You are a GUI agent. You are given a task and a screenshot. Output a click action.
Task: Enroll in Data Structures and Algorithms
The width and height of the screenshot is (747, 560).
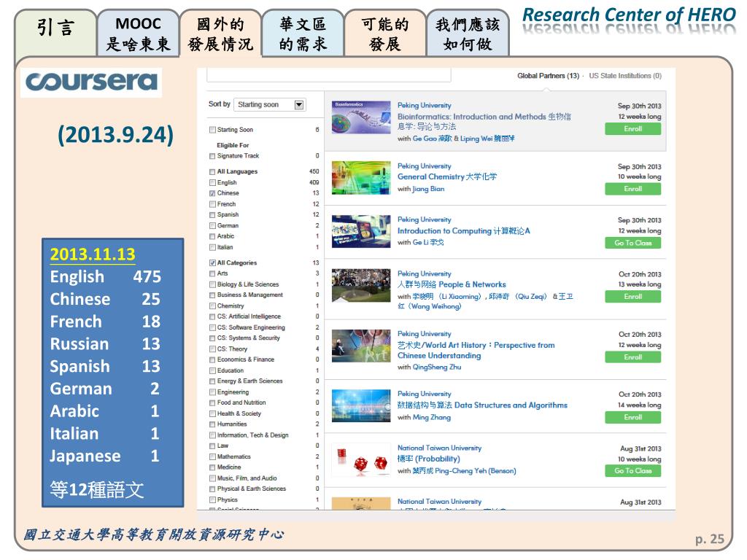click(632, 418)
